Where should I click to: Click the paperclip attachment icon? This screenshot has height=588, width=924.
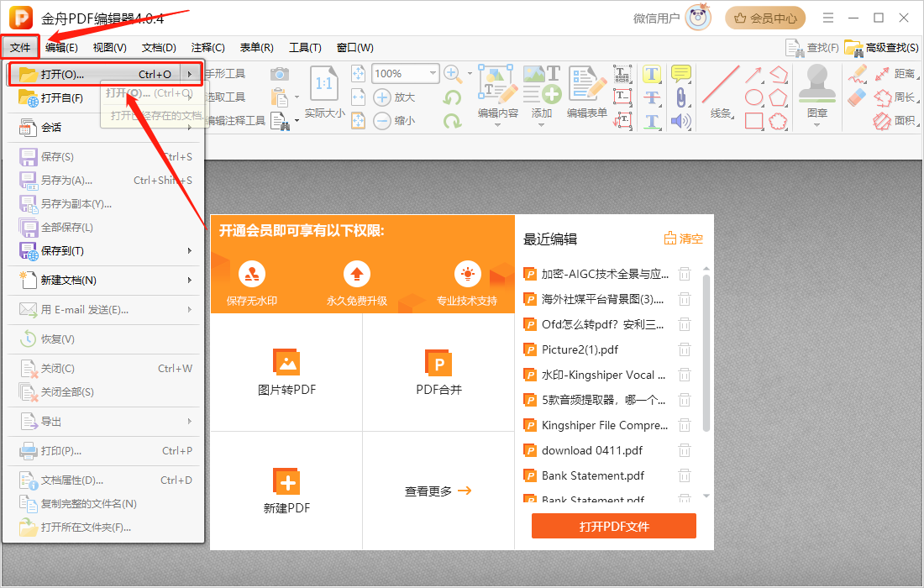[x=680, y=97]
